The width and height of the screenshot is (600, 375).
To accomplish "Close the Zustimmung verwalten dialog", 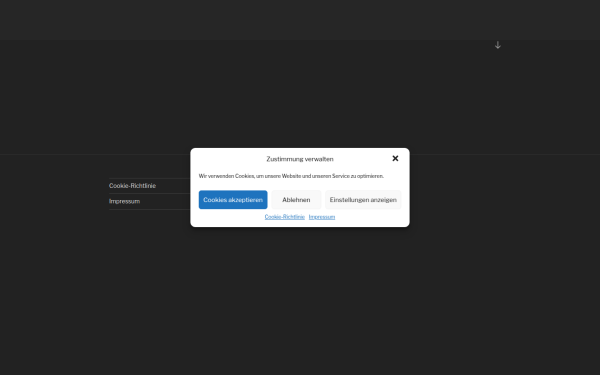I will click(x=395, y=158).
